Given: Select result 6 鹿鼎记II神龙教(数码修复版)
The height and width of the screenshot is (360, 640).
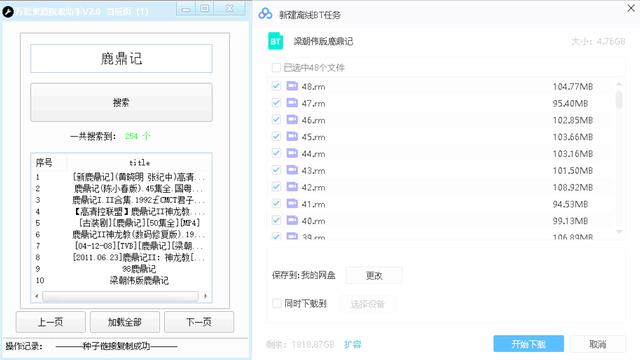Looking at the screenshot, I should point(121,234).
